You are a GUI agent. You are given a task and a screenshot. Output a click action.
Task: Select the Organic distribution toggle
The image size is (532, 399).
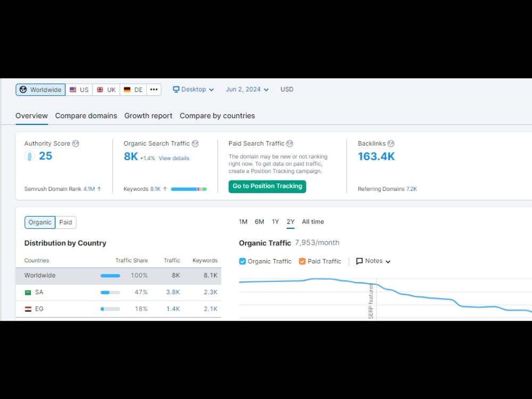40,222
